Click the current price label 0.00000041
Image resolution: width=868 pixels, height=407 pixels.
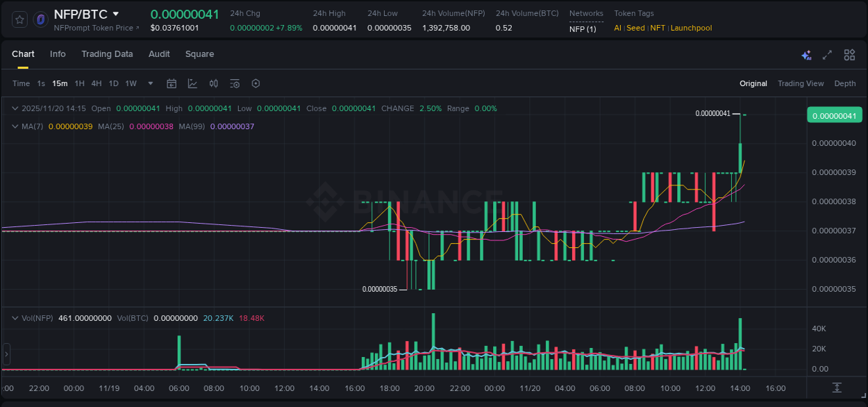pos(835,115)
